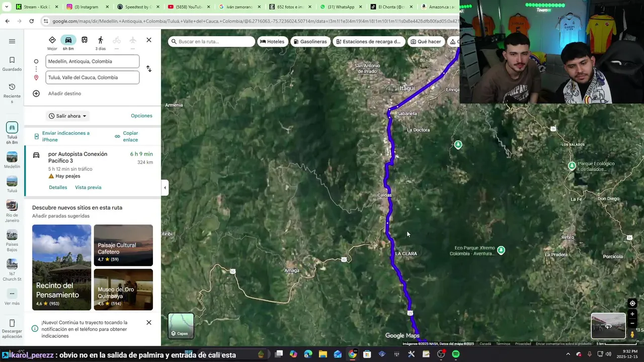Screen dimensions: 644x362
Task: Open Río de Janeiro recent place
Action: coord(12,211)
